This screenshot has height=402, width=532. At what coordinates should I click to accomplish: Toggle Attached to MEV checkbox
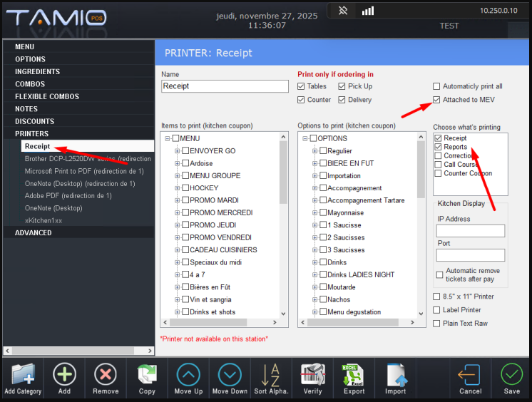436,100
